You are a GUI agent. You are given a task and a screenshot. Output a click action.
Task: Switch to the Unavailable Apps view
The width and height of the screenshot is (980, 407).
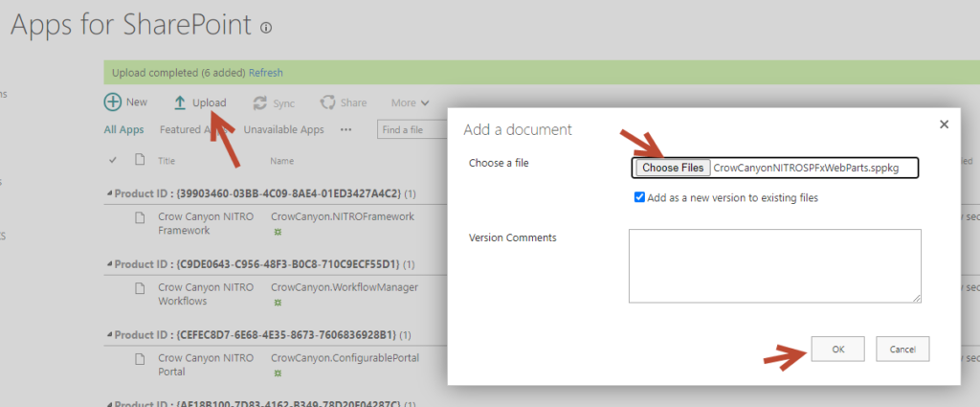(x=283, y=130)
